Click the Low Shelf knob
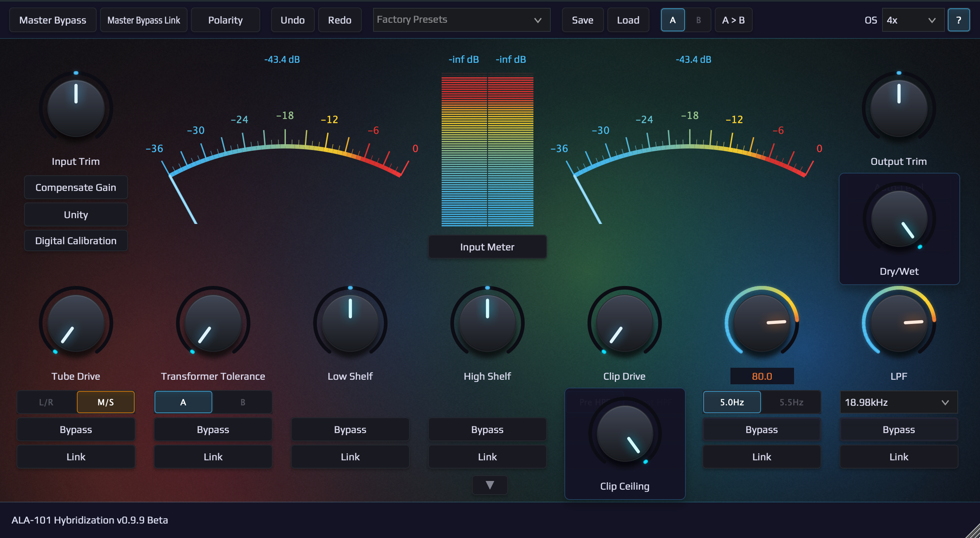 coord(350,323)
